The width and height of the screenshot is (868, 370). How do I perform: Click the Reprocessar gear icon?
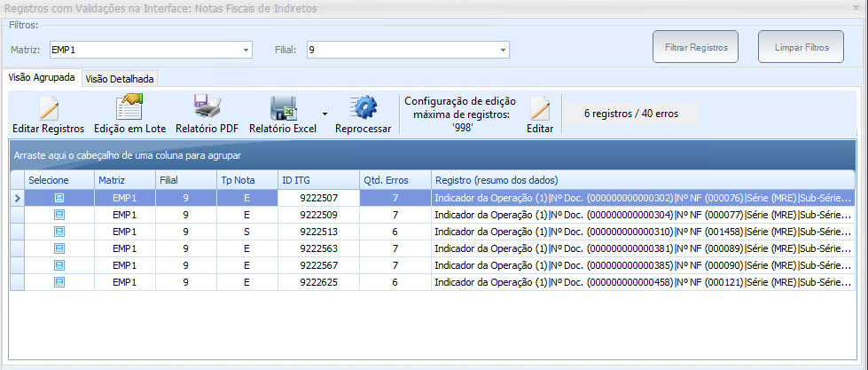363,109
